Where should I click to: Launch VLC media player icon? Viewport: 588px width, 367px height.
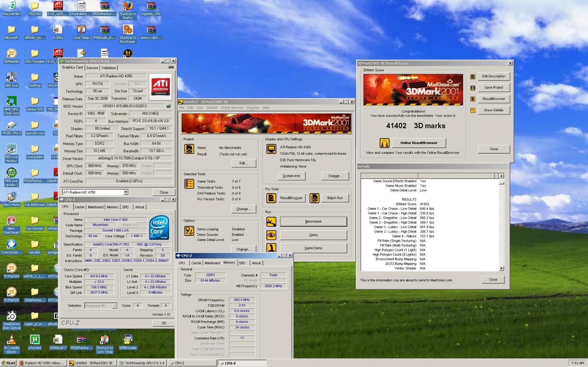11,345
